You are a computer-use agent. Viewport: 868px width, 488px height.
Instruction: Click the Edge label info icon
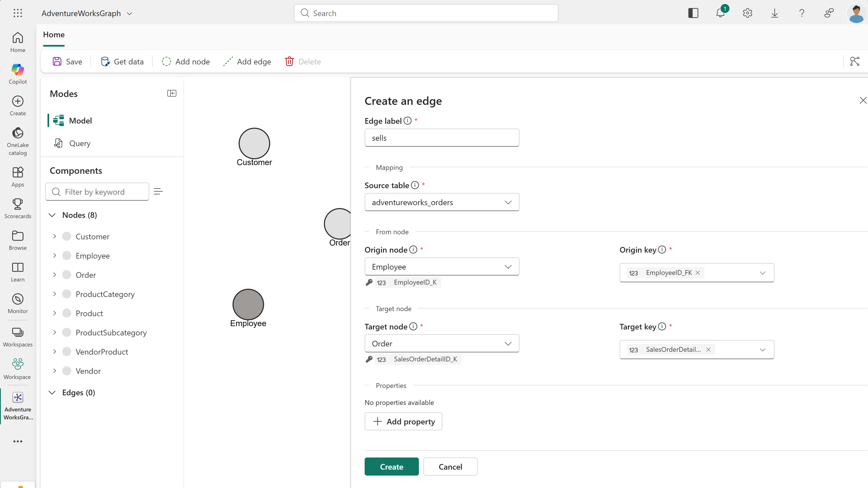tap(408, 121)
